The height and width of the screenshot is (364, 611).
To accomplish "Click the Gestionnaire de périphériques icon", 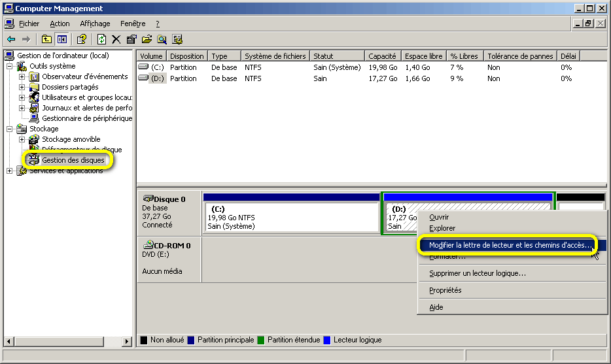I will 34,118.
